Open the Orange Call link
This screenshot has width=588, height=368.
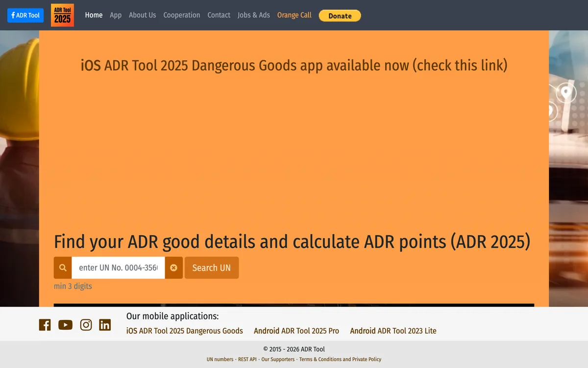[294, 15]
